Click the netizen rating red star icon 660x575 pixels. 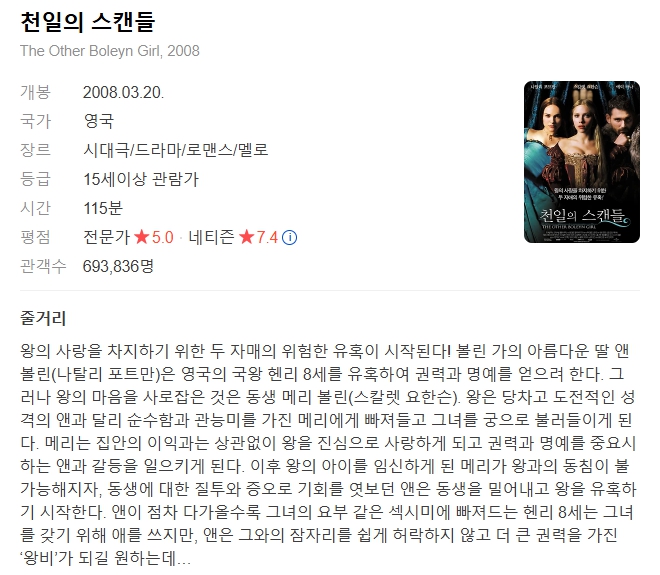point(247,237)
